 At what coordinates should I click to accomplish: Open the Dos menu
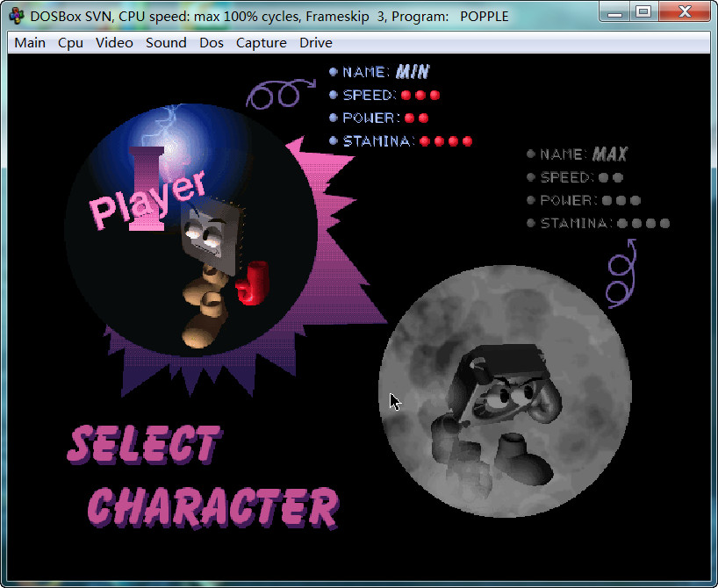211,43
